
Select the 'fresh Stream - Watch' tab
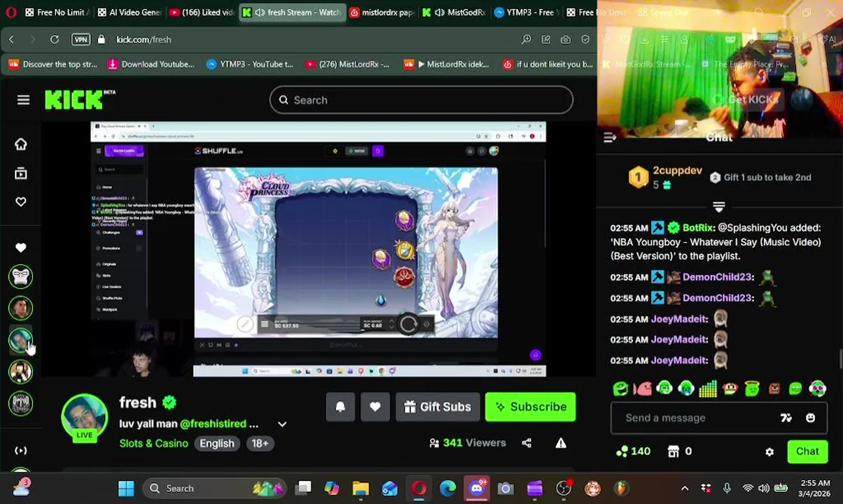(292, 13)
